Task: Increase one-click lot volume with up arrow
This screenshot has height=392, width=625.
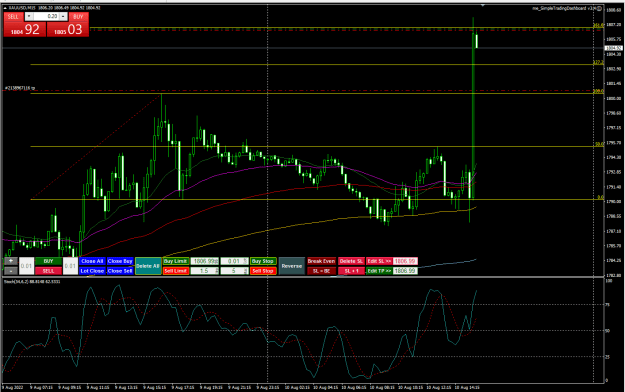Action: pos(63,16)
